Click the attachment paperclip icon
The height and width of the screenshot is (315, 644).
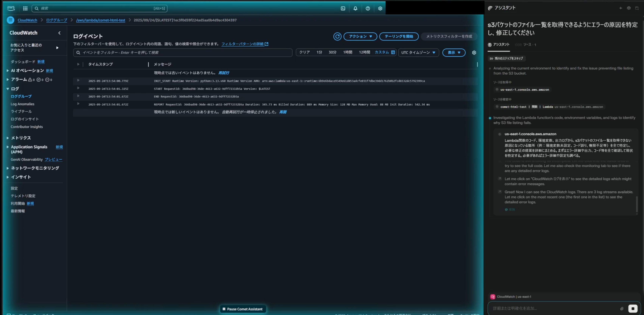(622, 309)
